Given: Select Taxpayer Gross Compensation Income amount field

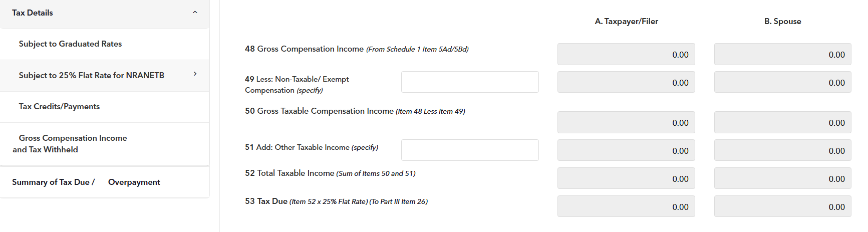Looking at the screenshot, I should [626, 55].
